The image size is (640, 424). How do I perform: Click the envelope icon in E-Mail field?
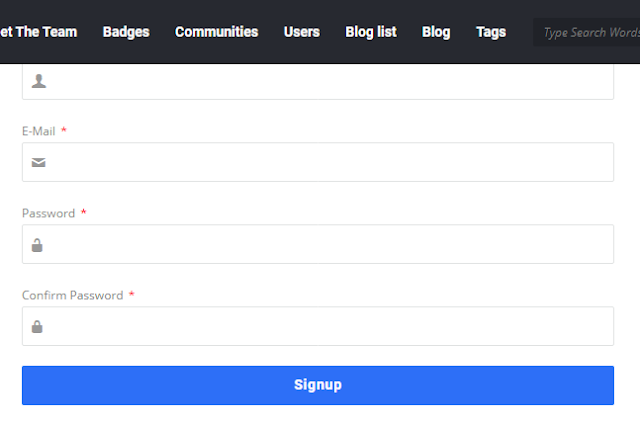coord(39,162)
